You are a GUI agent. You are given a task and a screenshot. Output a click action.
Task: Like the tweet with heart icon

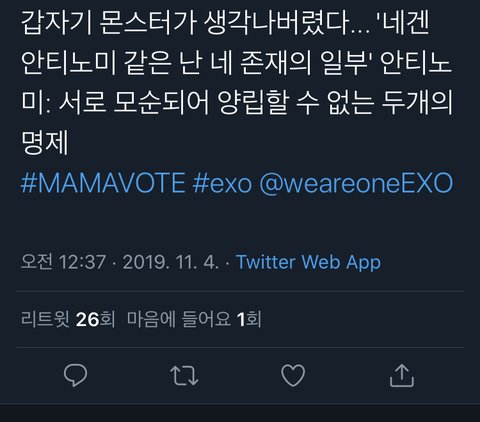click(x=293, y=375)
